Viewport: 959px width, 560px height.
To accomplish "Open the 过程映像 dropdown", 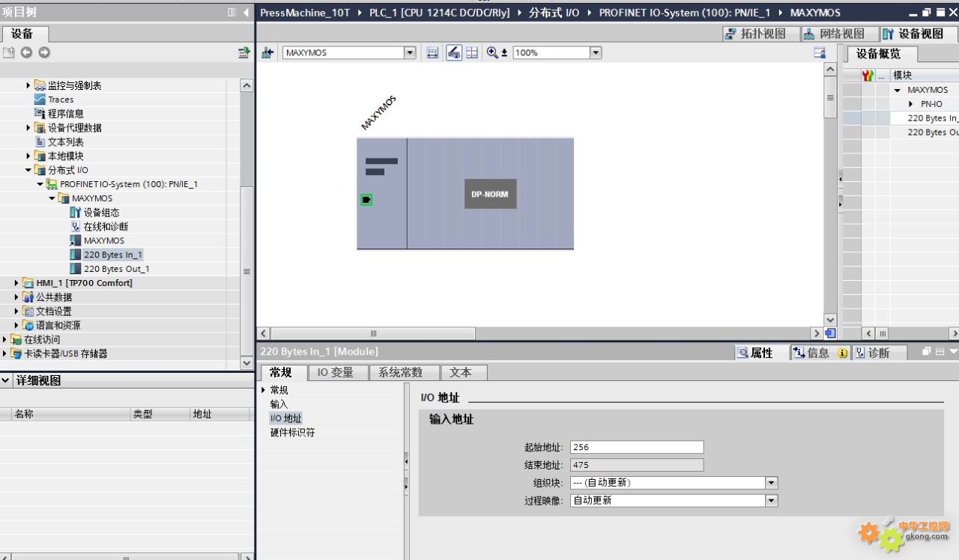I will tap(772, 500).
